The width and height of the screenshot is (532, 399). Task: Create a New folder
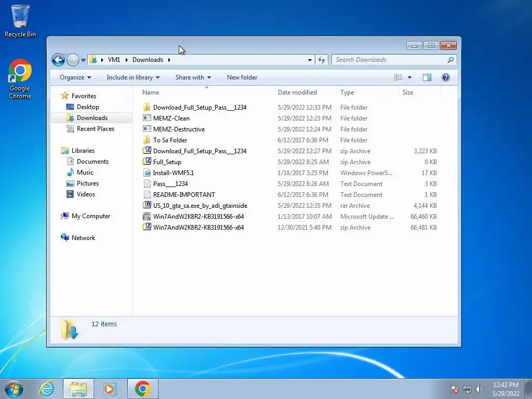(x=242, y=77)
